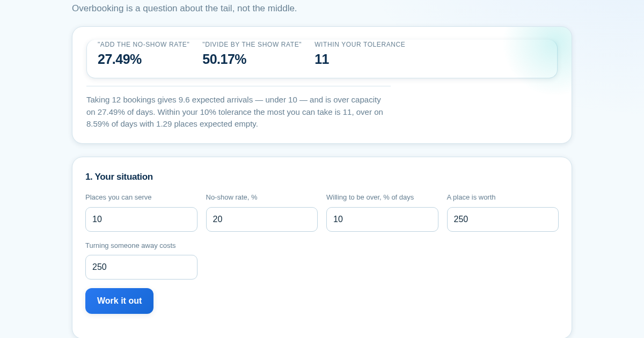Click the WITHIN YOUR TOLERANCE label
Screen dimensions: 644x338
point(360,45)
